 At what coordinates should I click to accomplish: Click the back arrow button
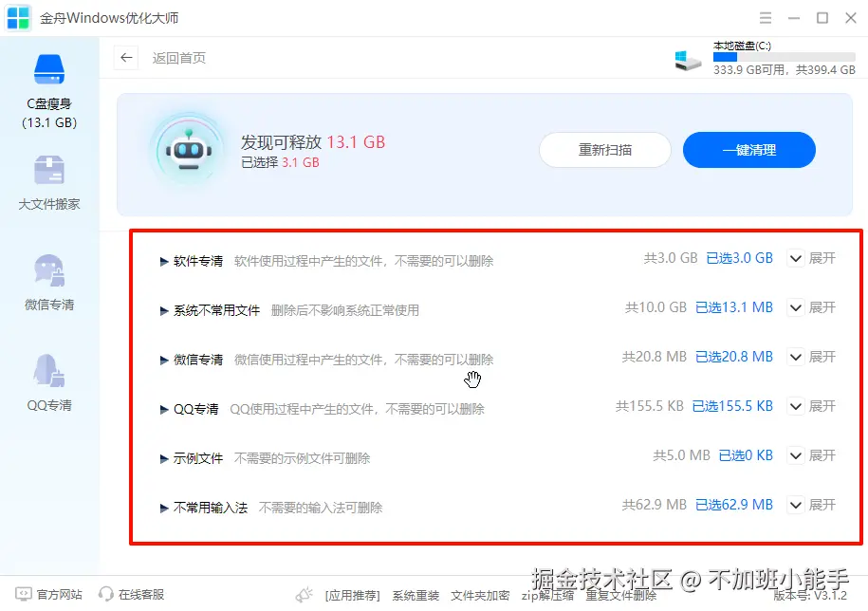coord(126,58)
